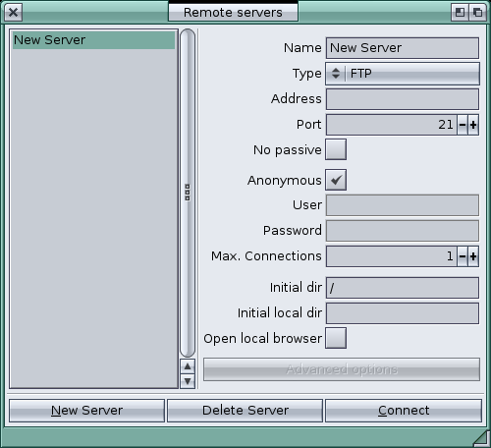This screenshot has width=491, height=448.
Task: Open the Type FTP dropdown
Action: (x=403, y=74)
